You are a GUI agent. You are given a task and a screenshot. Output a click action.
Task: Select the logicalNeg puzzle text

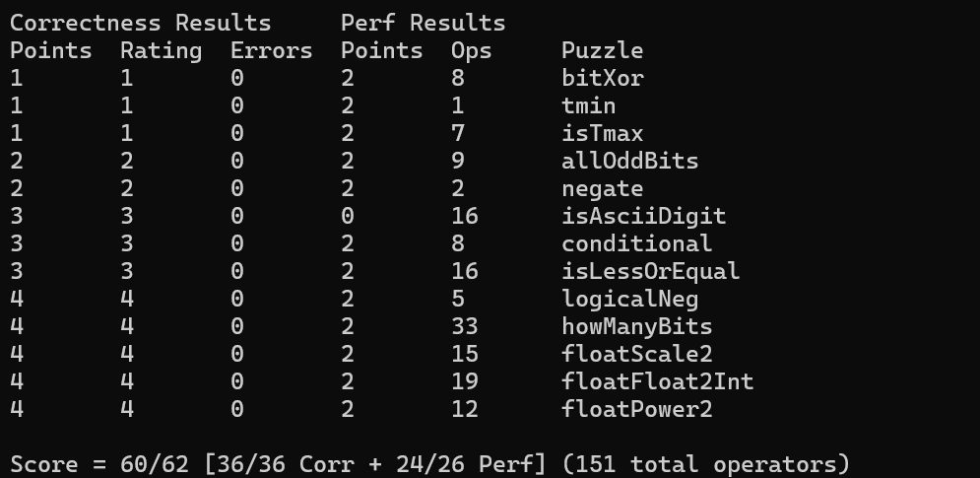(x=630, y=299)
